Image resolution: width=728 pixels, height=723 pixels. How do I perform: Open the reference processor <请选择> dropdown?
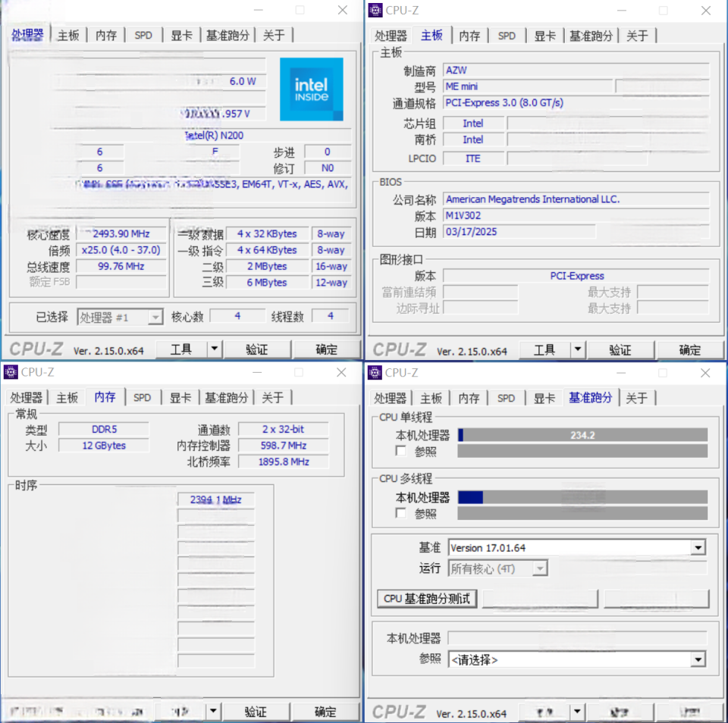click(577, 659)
